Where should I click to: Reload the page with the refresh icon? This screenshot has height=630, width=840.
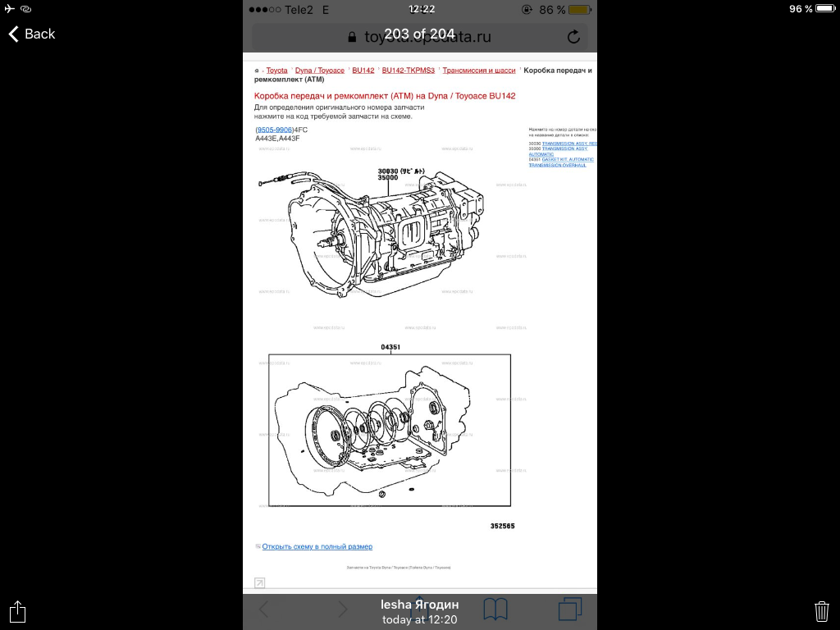point(573,37)
